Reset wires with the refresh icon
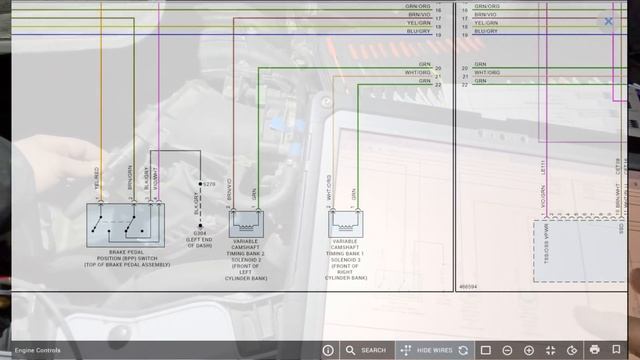This screenshot has width=640, height=360. (463, 350)
